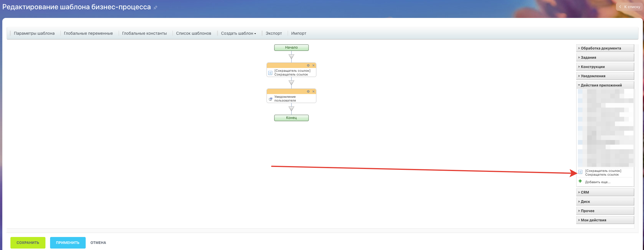The image size is (644, 250).
Task: Return via К списку button
Action: coord(630,7)
